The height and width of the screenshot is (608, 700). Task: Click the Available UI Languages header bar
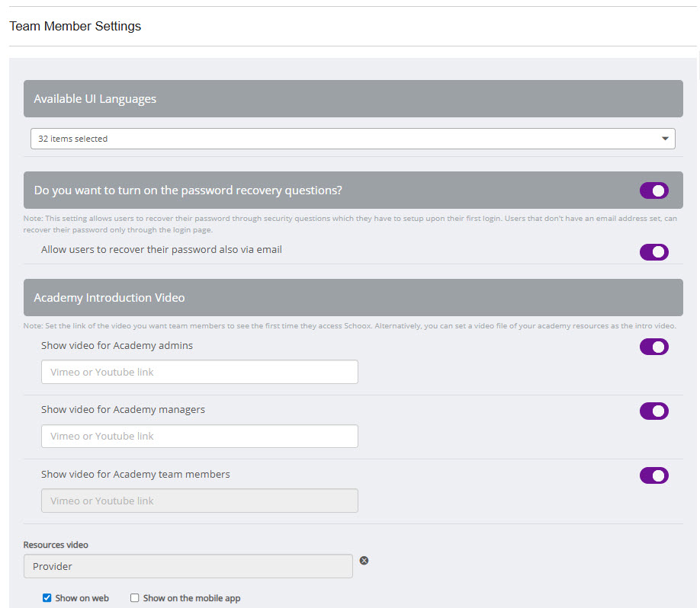tap(353, 98)
